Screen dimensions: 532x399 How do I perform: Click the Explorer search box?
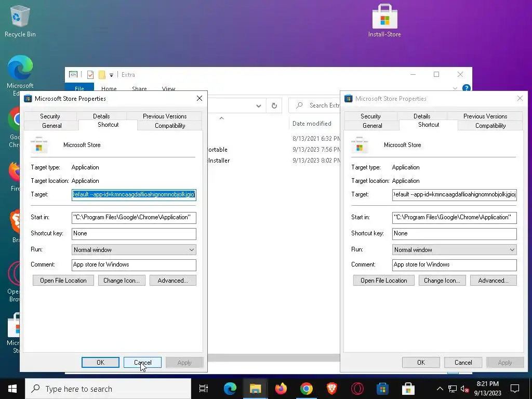(315, 105)
